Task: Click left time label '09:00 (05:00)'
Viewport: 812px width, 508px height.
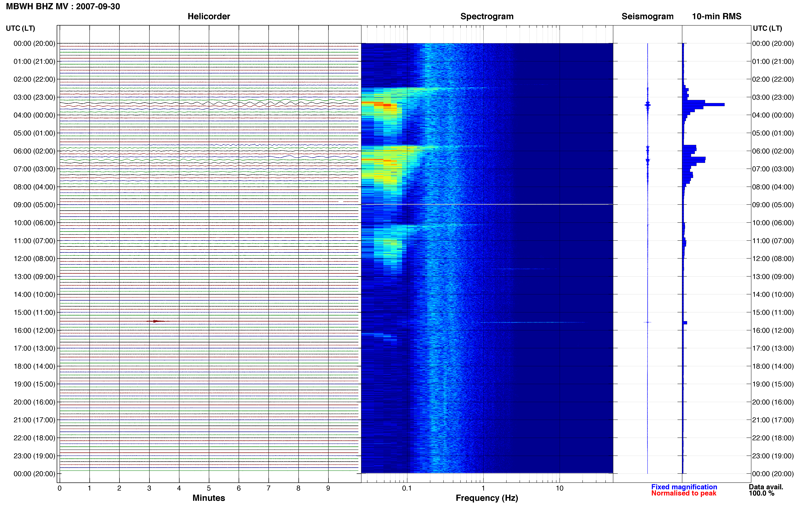Action: click(34, 205)
